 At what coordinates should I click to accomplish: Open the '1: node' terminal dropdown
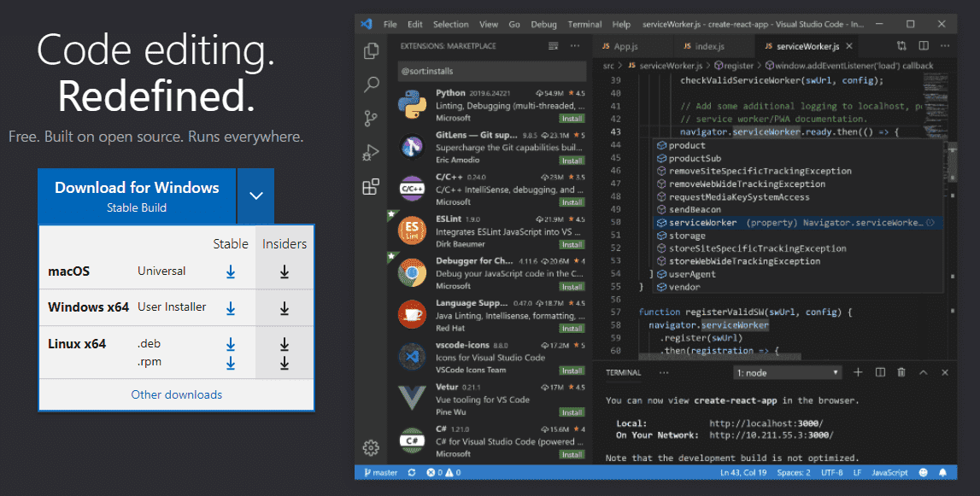click(788, 373)
